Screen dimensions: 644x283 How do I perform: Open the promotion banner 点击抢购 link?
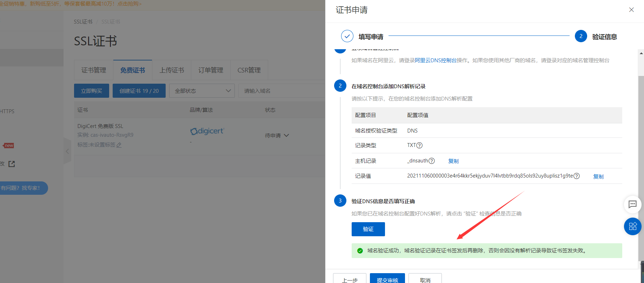click(x=130, y=4)
